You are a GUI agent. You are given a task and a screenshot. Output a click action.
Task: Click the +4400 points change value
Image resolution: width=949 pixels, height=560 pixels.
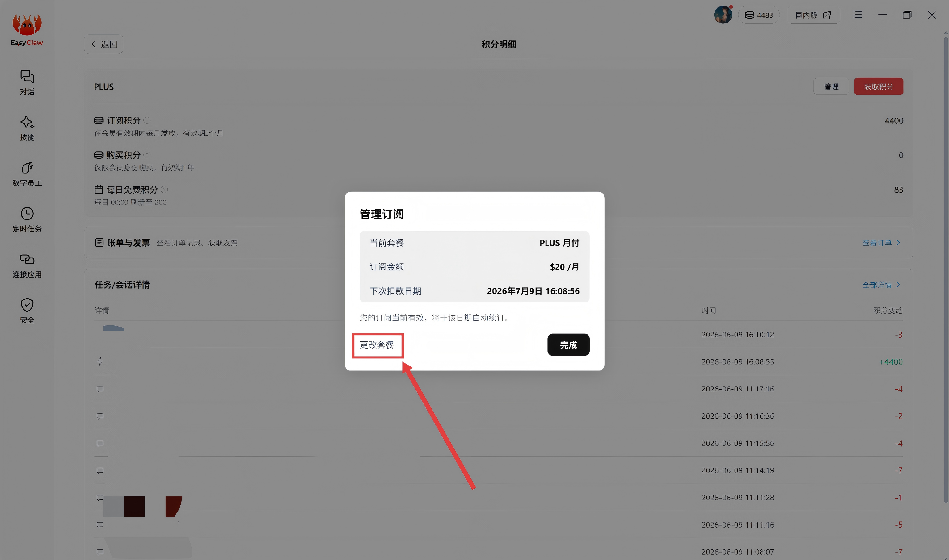pos(891,362)
